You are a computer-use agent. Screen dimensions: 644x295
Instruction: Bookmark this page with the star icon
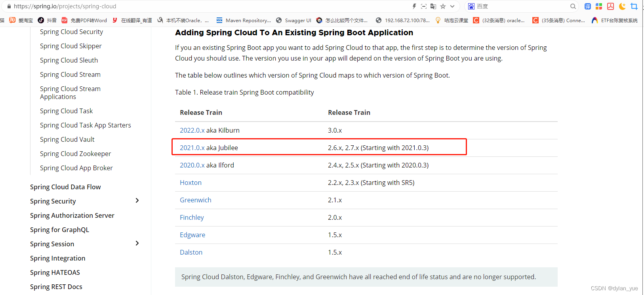point(443,6)
